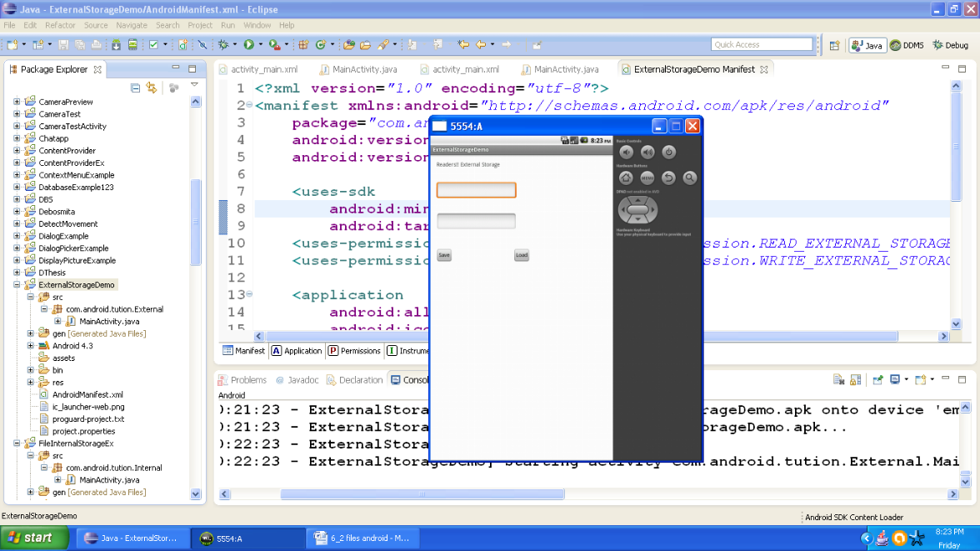Open the Permissions tab in manifest editor

(x=356, y=350)
